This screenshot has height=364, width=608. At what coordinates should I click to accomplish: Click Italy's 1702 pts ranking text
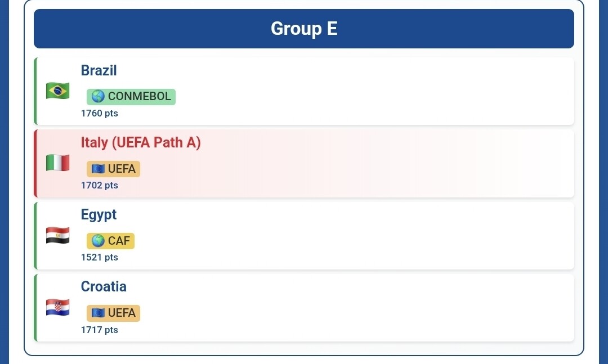coord(100,185)
